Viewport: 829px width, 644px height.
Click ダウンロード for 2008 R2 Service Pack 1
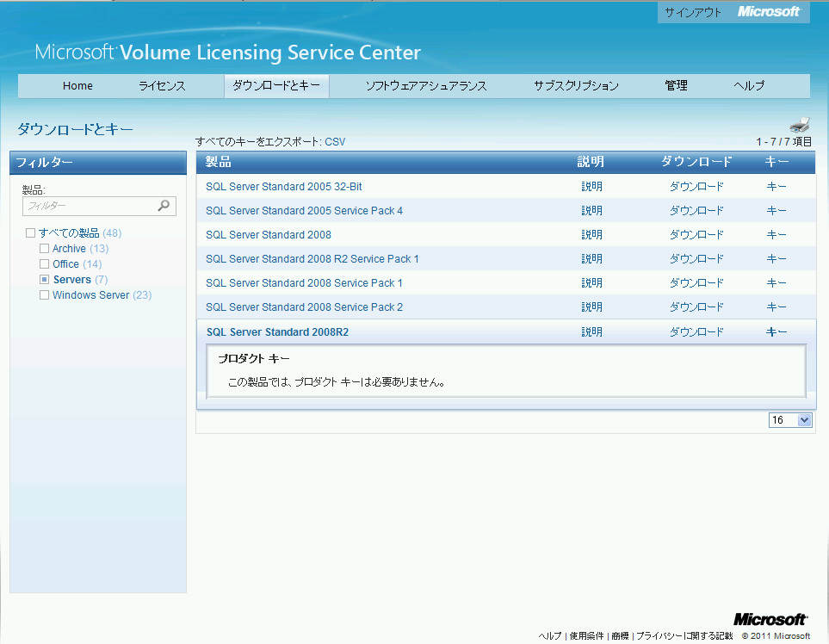click(696, 259)
